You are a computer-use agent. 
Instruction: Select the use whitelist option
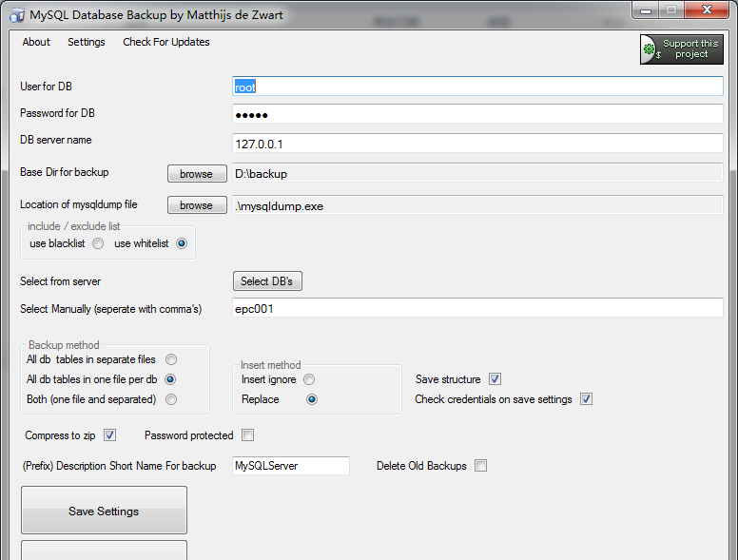(x=182, y=243)
